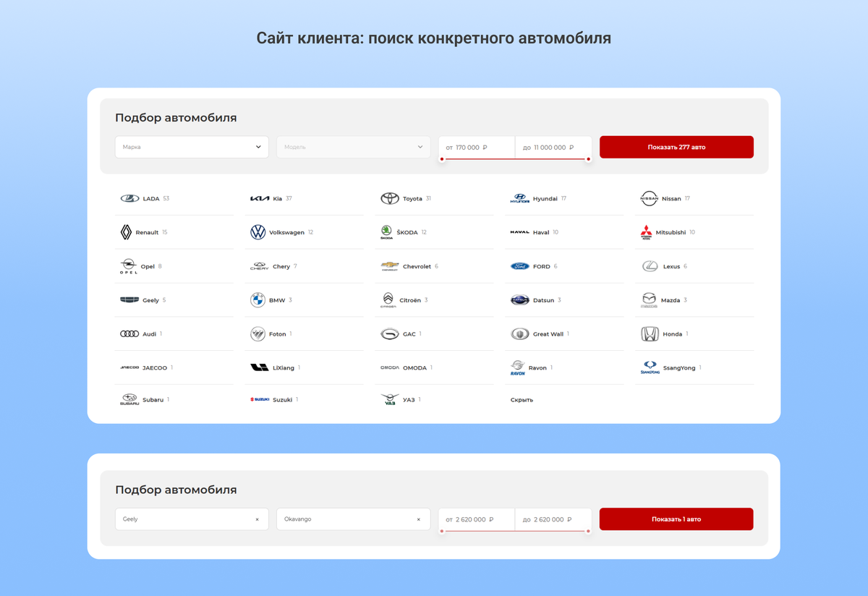
Task: Clear the Geely brand selection
Action: coord(257,519)
